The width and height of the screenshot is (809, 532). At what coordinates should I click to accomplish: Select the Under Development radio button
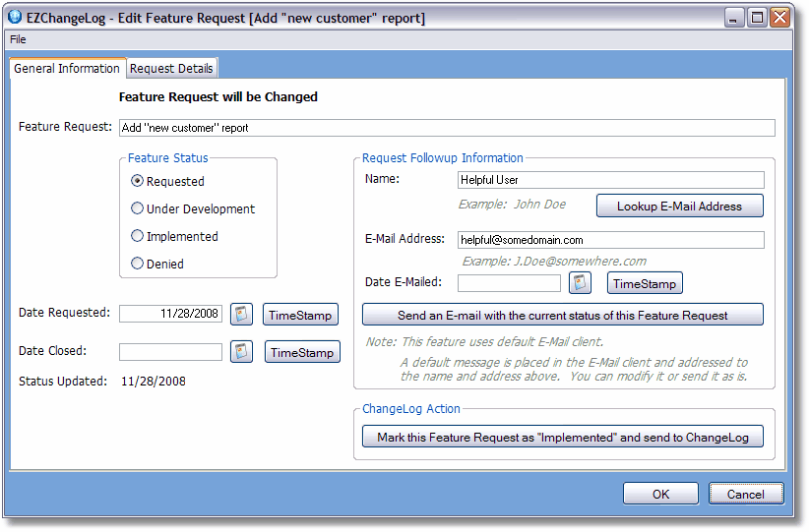(x=138, y=208)
